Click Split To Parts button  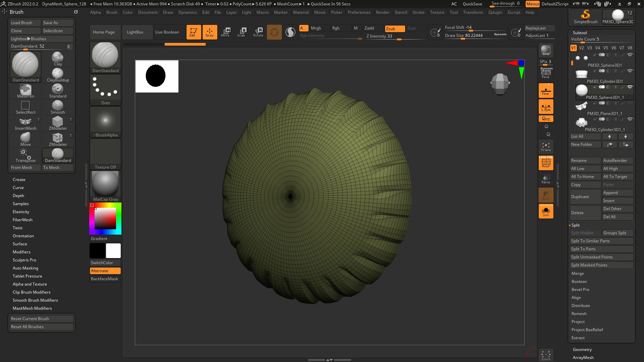601,249
